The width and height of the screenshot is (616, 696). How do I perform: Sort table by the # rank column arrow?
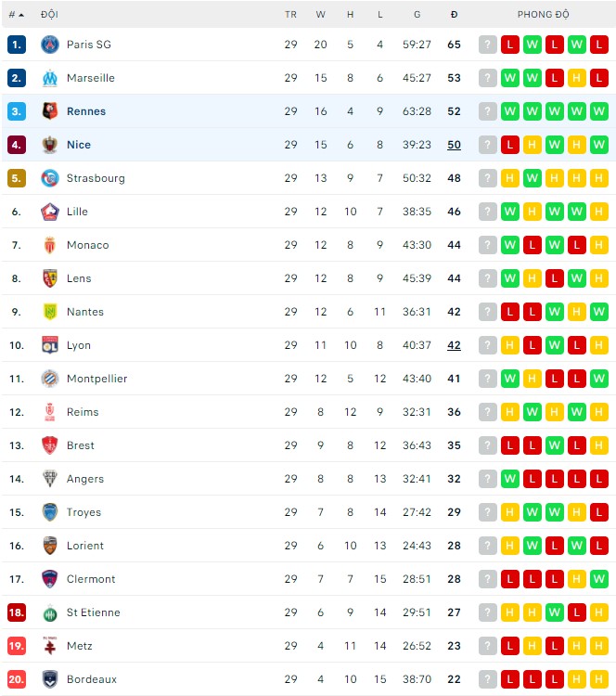point(20,15)
